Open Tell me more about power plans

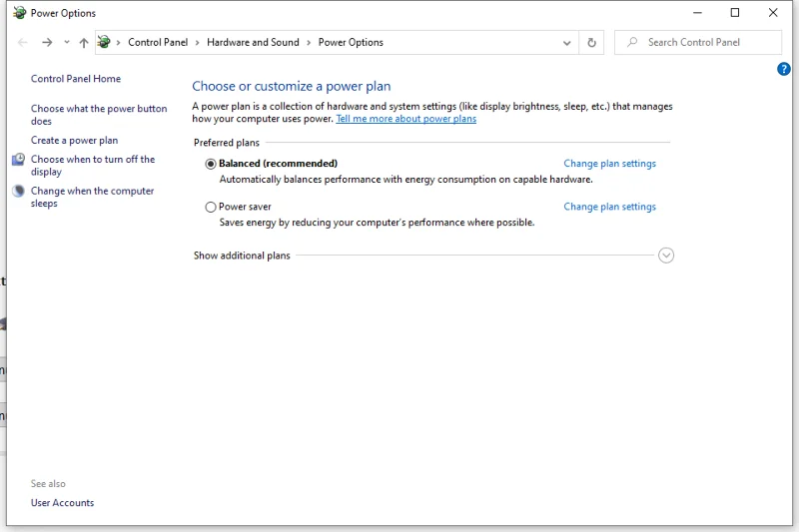click(x=406, y=119)
